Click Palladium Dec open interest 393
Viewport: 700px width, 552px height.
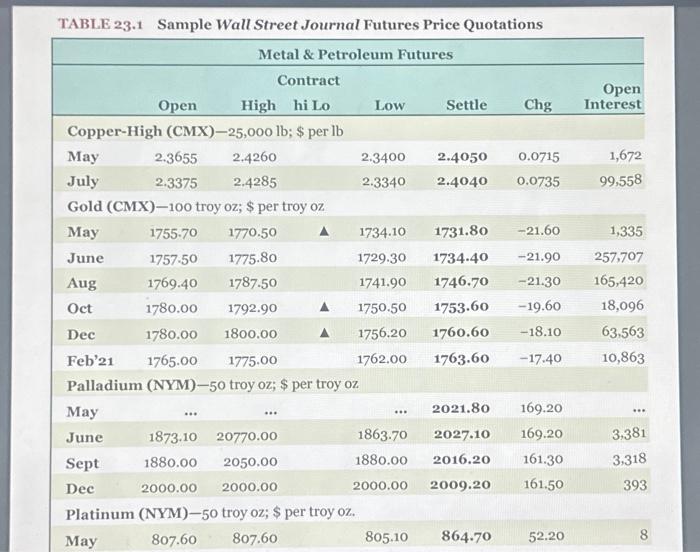pyautogui.click(x=635, y=485)
